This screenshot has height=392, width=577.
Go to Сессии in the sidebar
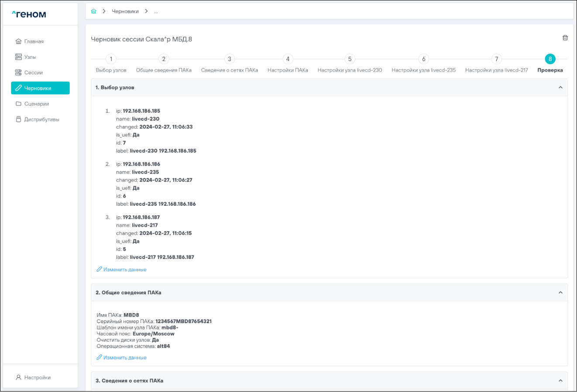[33, 73]
